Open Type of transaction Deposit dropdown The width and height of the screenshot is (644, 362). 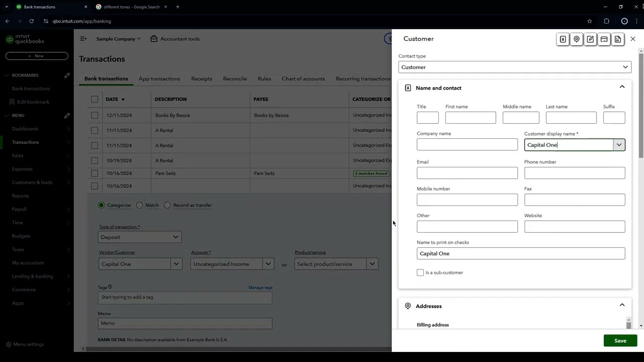point(140,237)
